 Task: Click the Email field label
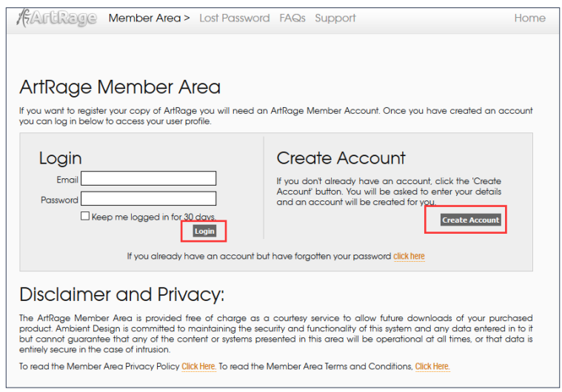[67, 180]
